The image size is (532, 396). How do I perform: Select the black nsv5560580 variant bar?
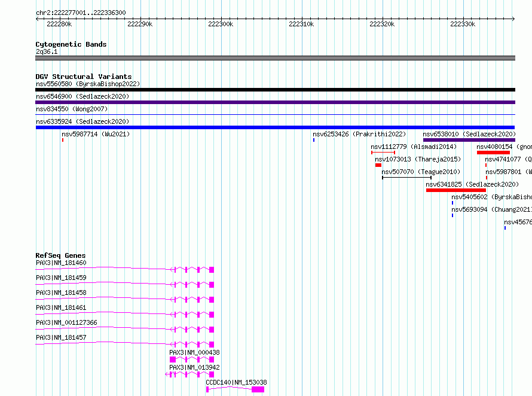[x=275, y=90]
